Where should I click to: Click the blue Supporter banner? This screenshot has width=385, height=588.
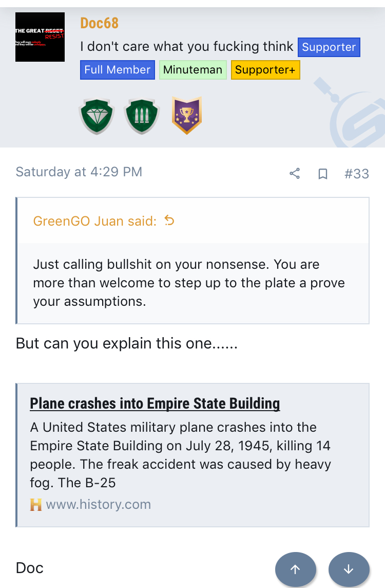point(329,47)
